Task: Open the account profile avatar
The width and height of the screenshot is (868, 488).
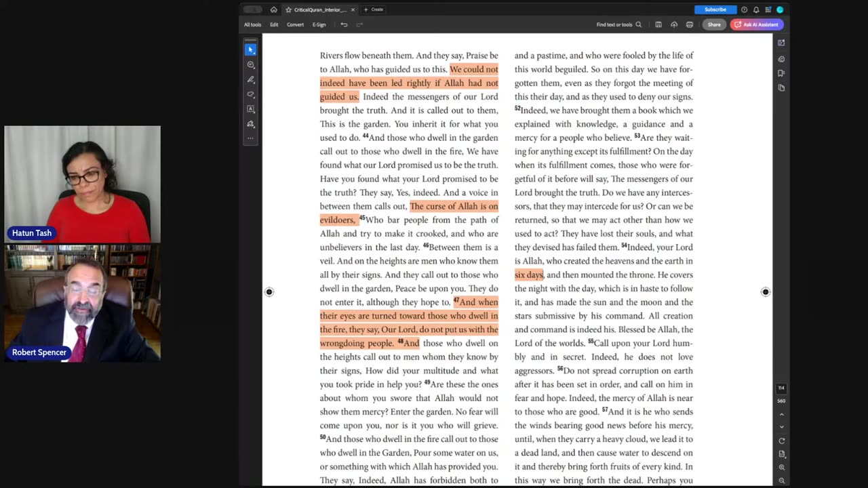Action: pos(780,9)
